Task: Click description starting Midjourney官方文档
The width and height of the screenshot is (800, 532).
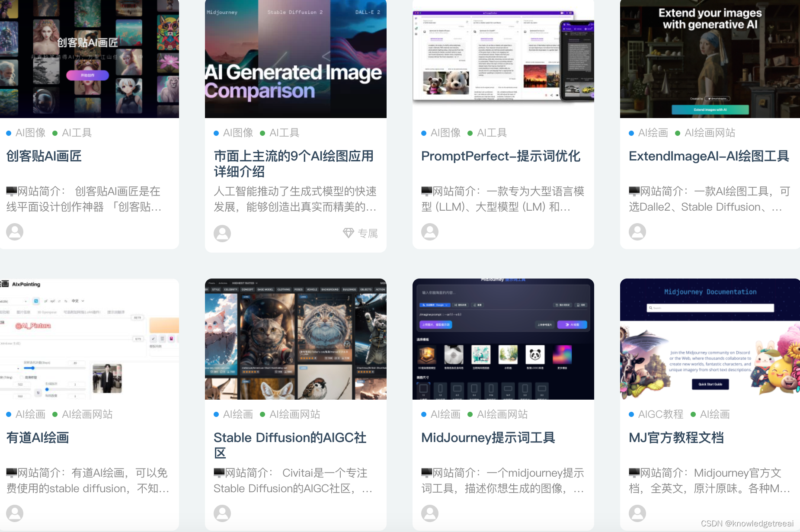Action: [710, 481]
